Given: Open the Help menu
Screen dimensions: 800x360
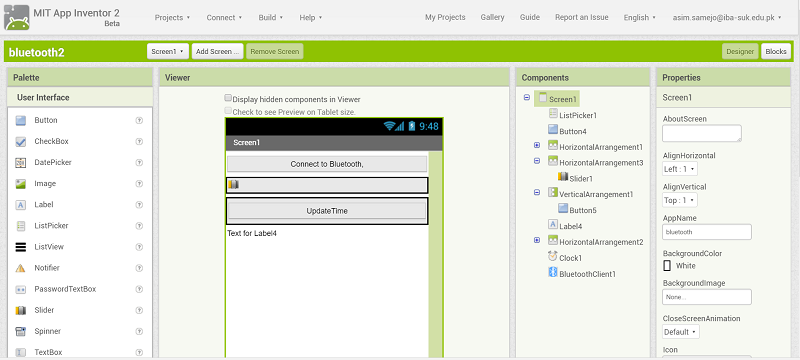Looking at the screenshot, I should pyautogui.click(x=311, y=17).
